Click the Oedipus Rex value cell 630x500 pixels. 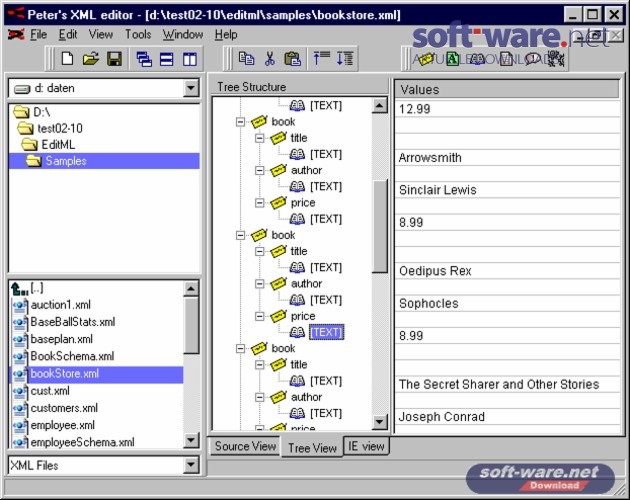click(507, 271)
